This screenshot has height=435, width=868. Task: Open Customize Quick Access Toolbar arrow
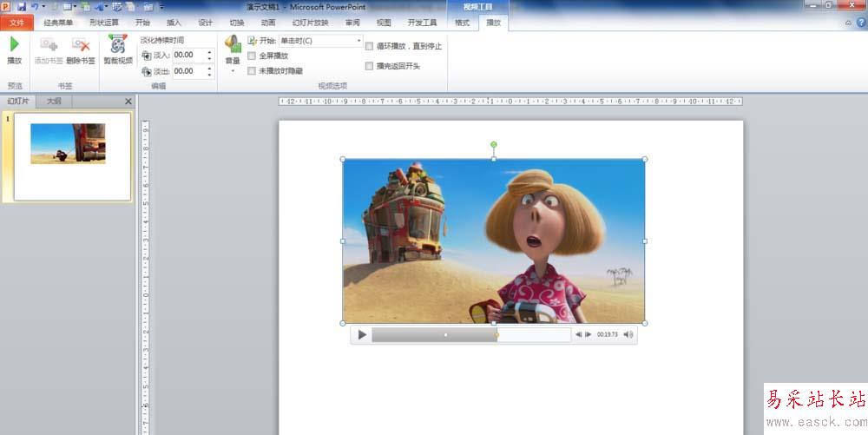(161, 7)
